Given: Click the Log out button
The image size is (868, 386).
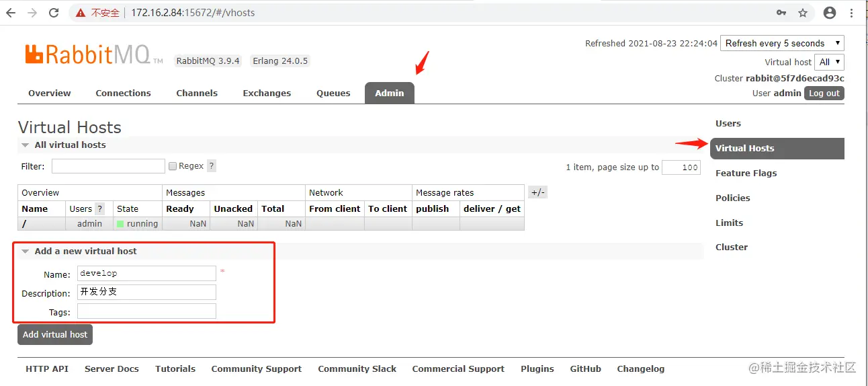Looking at the screenshot, I should click(824, 93).
